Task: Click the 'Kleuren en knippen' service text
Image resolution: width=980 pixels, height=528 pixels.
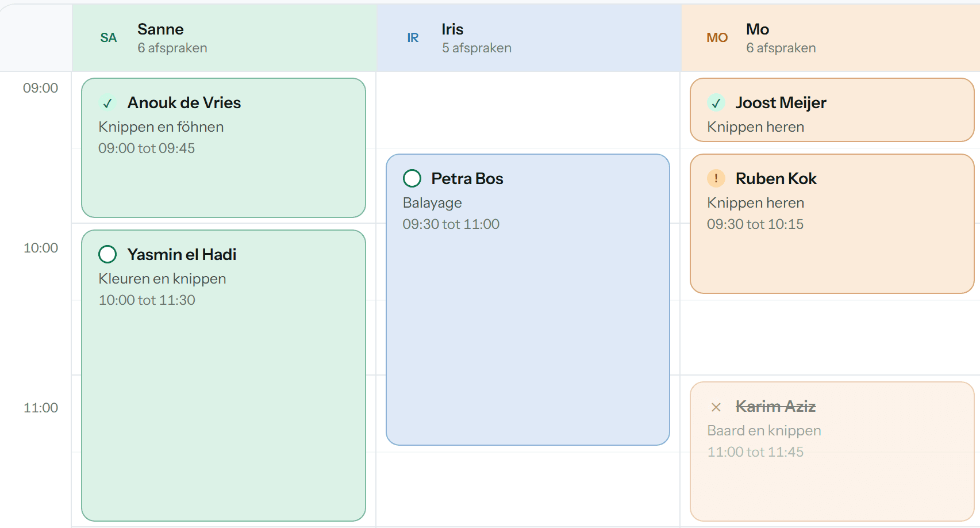Action: [162, 279]
